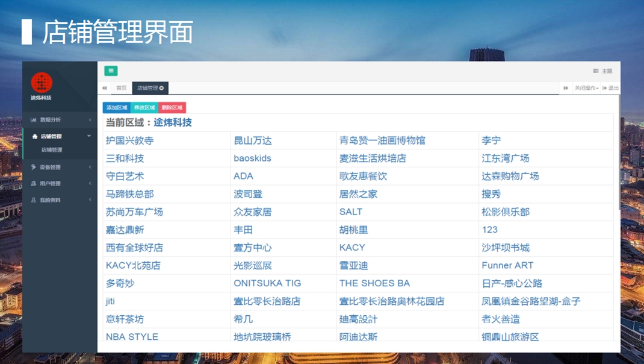Expand the 用户管理 menu chevron

pos(90,183)
